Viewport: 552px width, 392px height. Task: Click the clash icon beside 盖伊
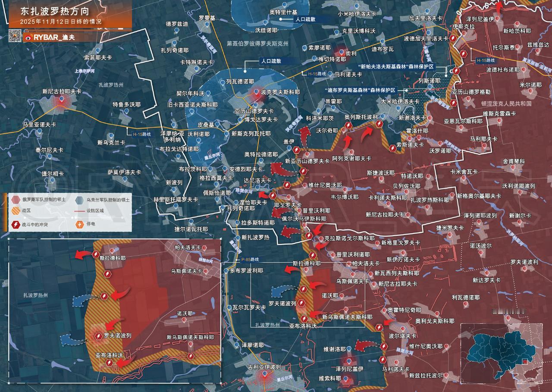point(297,149)
